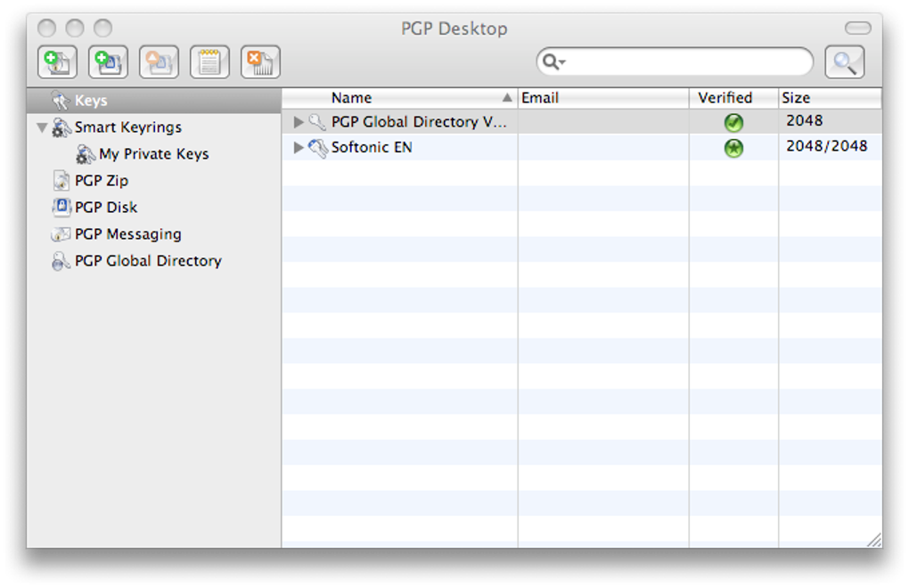Click the green verified checkmark for PGP Global Directory

coord(733,123)
